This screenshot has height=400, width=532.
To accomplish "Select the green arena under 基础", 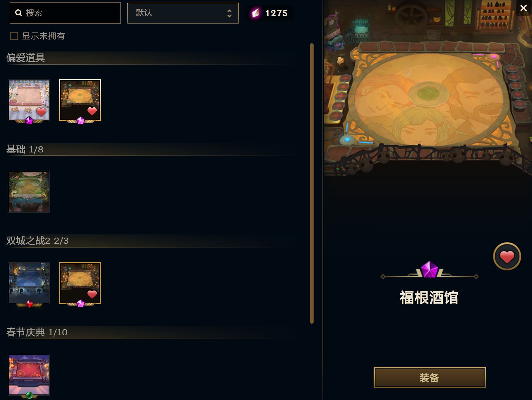I will tap(29, 192).
